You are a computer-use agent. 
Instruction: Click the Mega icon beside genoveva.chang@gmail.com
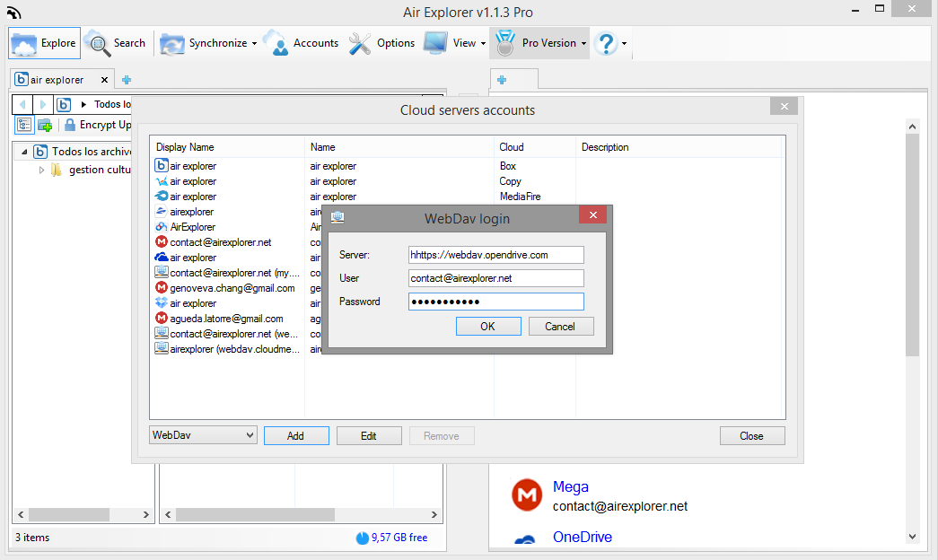162,288
